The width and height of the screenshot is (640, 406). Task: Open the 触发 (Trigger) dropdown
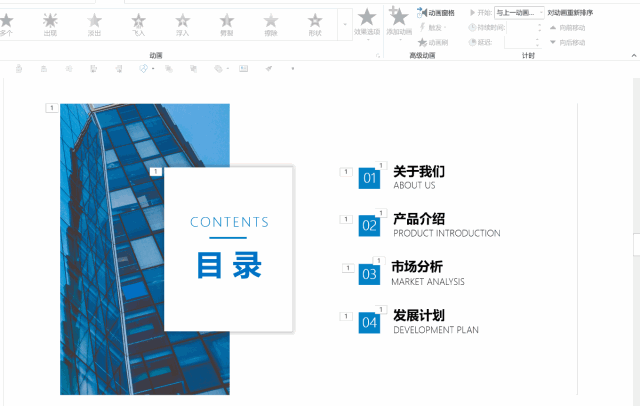(433, 28)
